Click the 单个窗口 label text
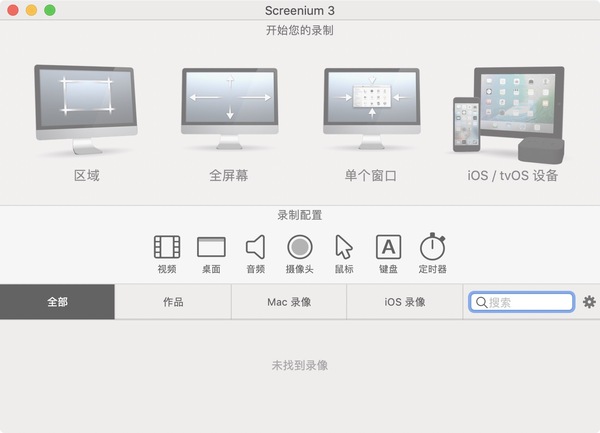This screenshot has height=433, width=600. (x=371, y=176)
